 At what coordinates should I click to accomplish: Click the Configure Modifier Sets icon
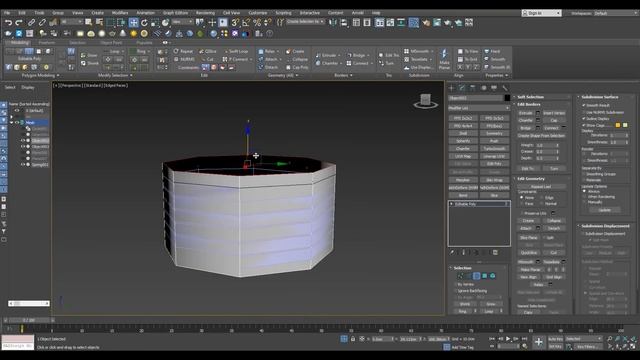click(x=495, y=253)
